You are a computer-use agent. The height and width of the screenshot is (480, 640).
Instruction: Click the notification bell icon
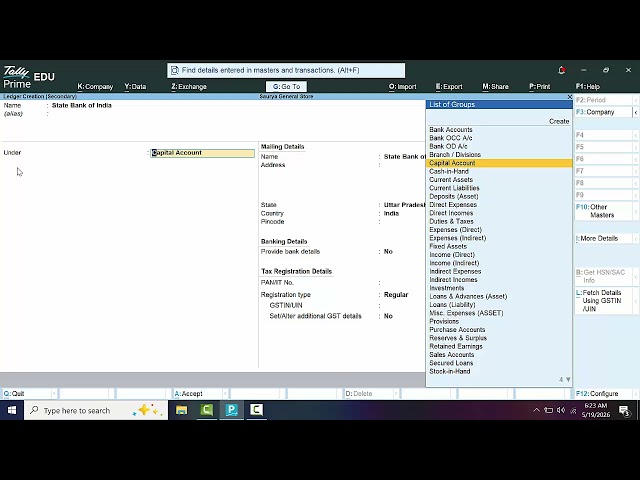562,70
